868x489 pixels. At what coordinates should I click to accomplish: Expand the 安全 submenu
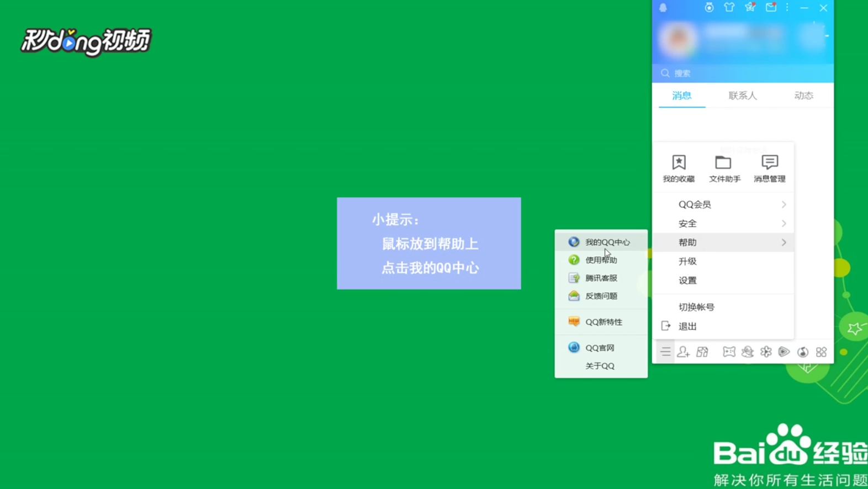pos(723,224)
